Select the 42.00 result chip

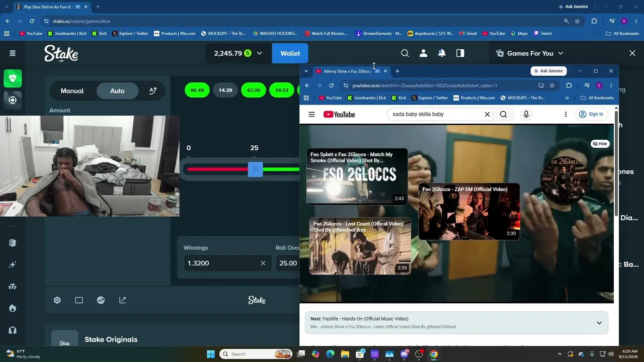click(x=254, y=90)
